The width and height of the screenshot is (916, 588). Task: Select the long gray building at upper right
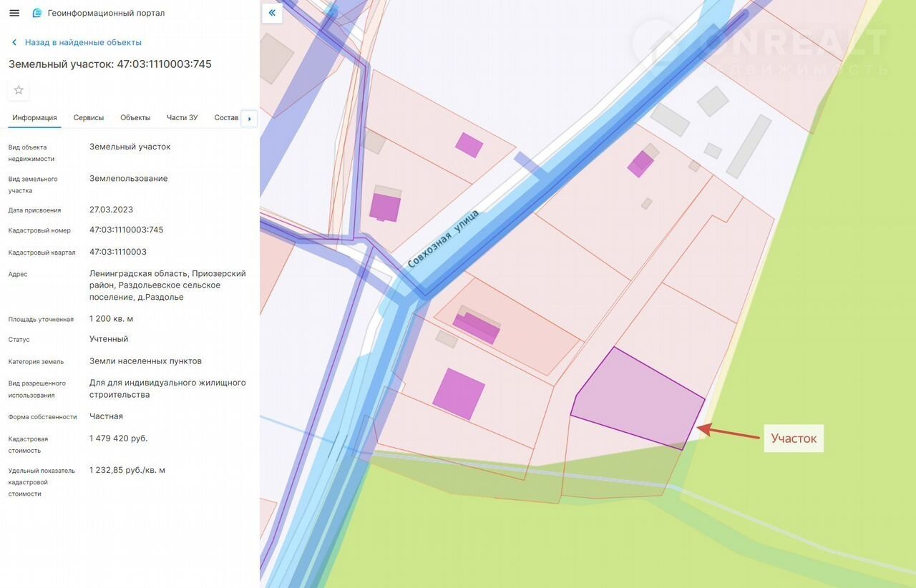[x=749, y=147]
